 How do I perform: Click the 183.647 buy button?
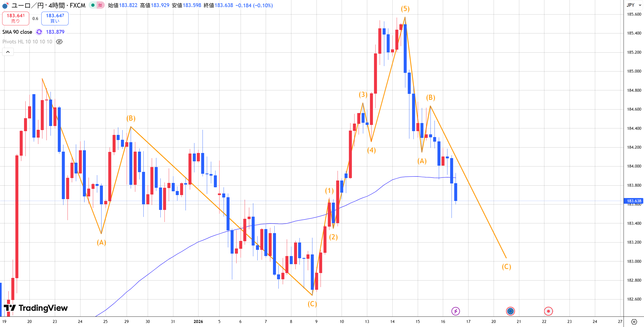click(x=55, y=18)
